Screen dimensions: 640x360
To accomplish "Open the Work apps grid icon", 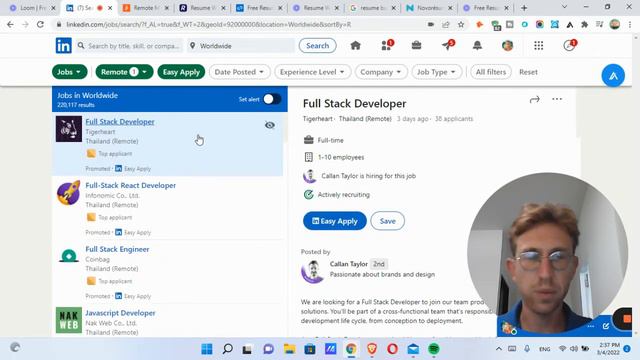I will tap(538, 46).
